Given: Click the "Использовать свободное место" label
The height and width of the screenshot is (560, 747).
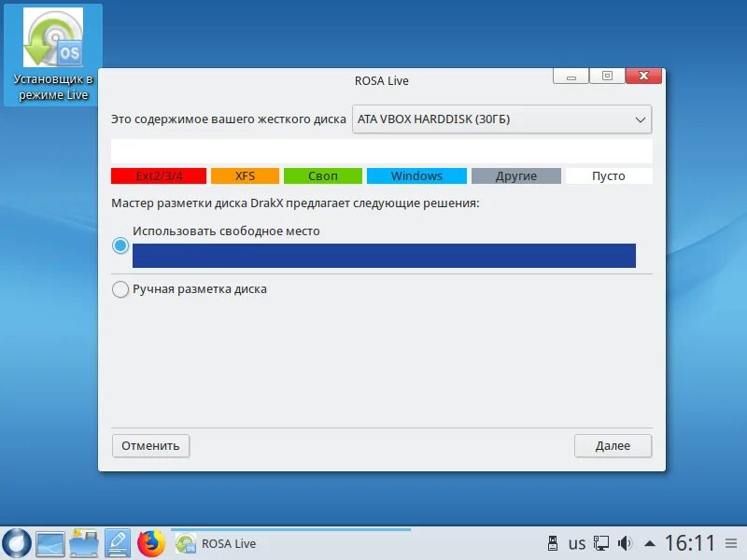Looking at the screenshot, I should coord(226,231).
